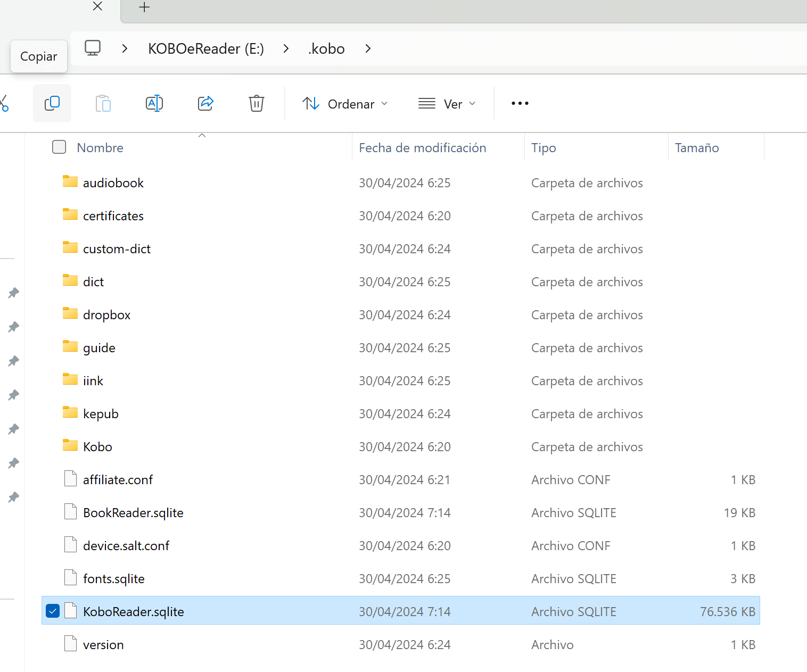807x672 pixels.
Task: Click the iink folder icon
Action: [70, 380]
